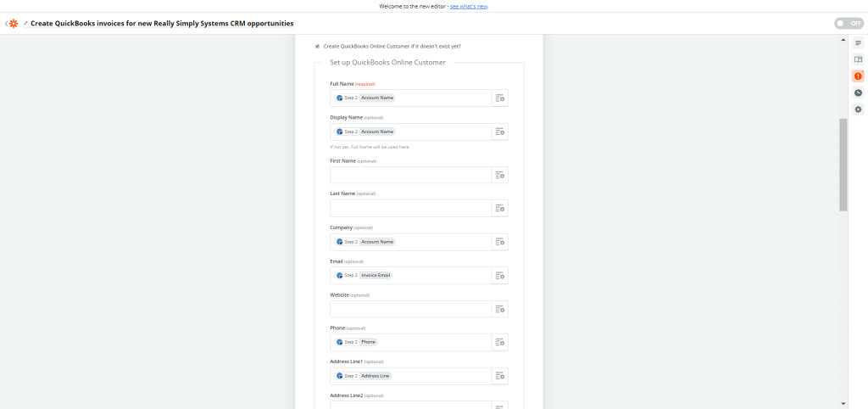Open the gear settings icon in sidebar

pos(858,109)
